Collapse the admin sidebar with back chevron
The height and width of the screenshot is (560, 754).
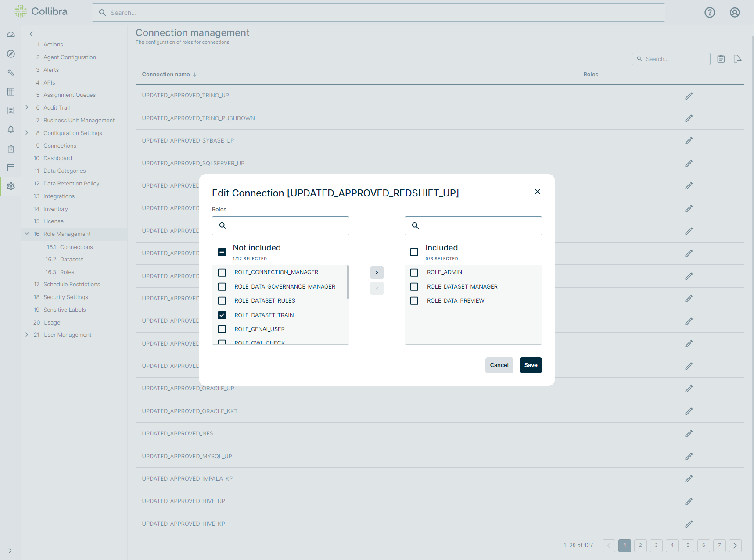(31, 34)
